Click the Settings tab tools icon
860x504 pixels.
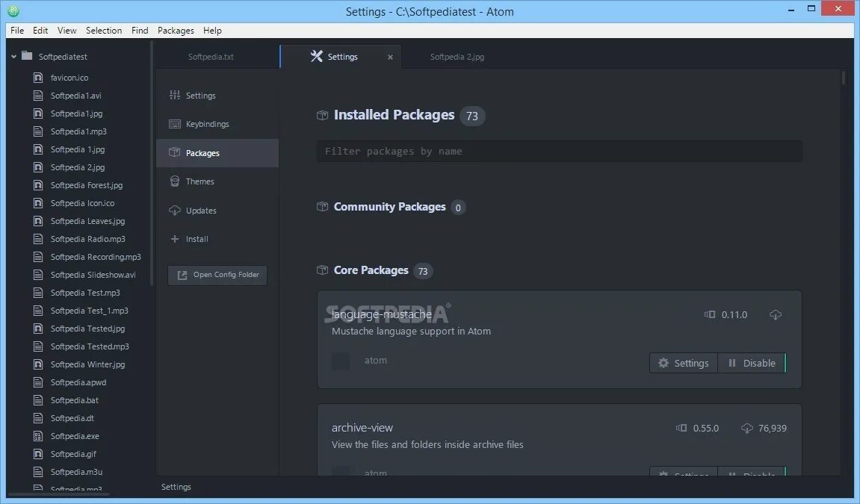coord(317,57)
